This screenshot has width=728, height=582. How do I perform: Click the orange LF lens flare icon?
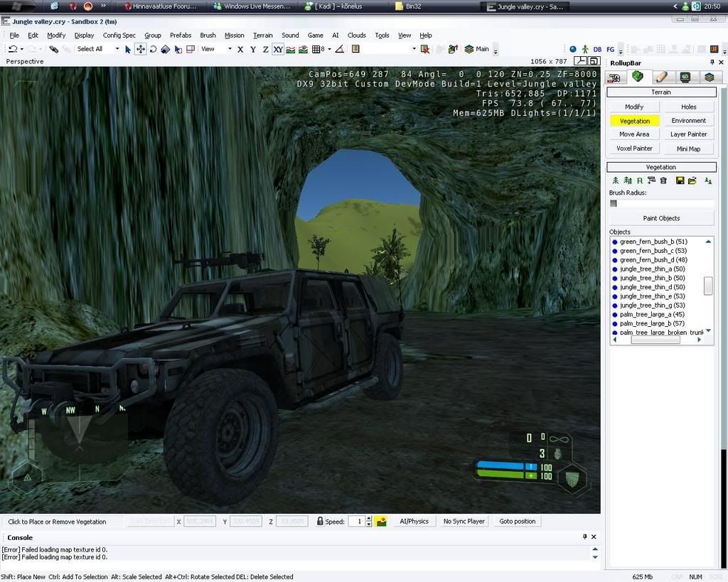pyautogui.click(x=714, y=49)
